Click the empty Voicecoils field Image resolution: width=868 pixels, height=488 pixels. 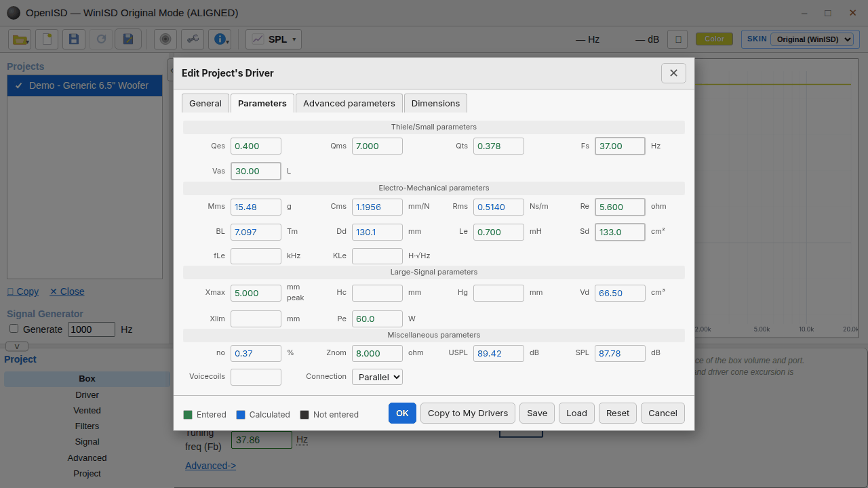tap(256, 377)
